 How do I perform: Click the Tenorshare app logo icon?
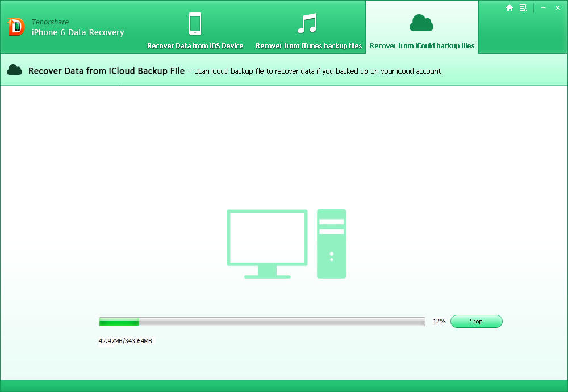[16, 27]
